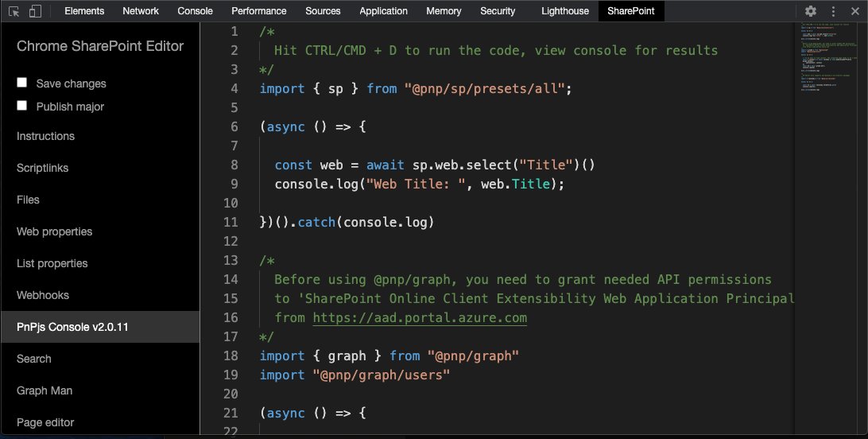Switch to the Network tab
868x439 pixels.
click(141, 11)
